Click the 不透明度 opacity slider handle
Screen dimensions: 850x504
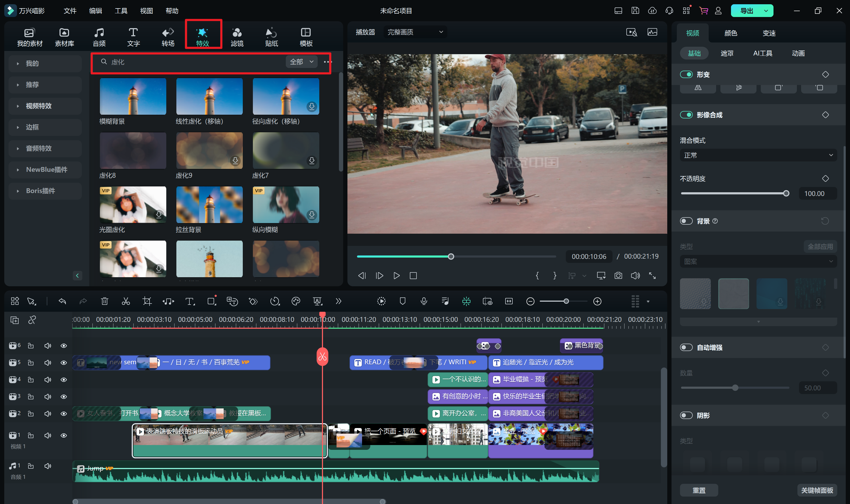tap(786, 194)
